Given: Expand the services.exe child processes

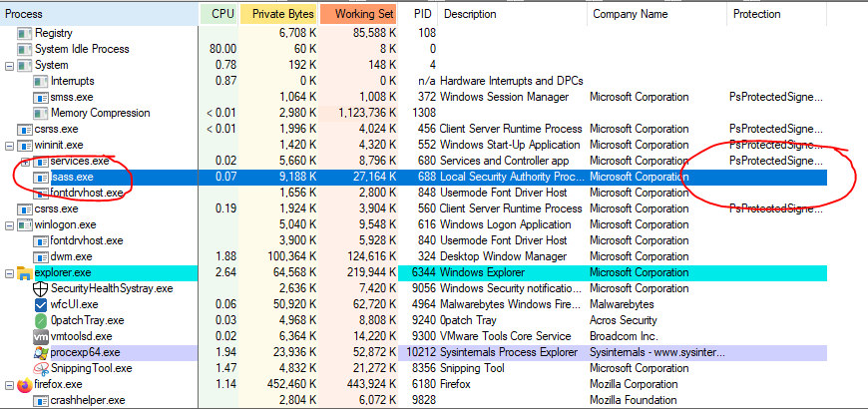Looking at the screenshot, I should point(26,161).
